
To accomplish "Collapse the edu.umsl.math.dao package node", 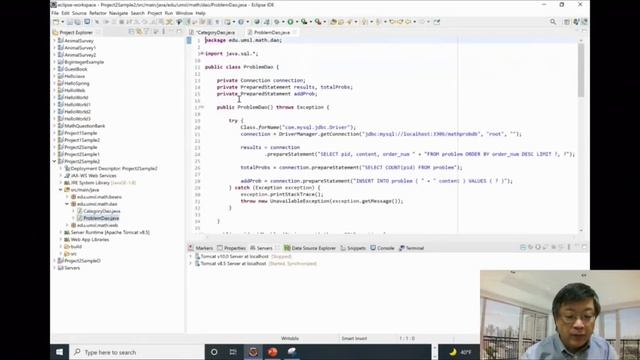I will pyautogui.click(x=67, y=204).
